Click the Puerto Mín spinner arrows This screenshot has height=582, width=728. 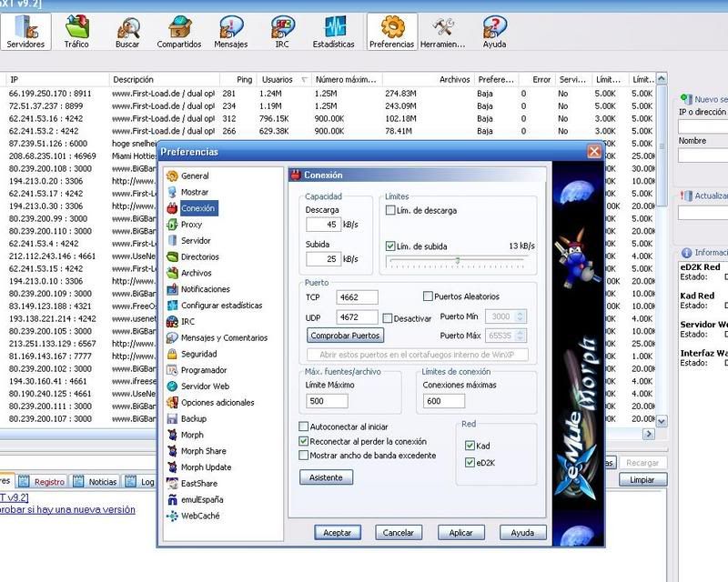click(x=520, y=316)
